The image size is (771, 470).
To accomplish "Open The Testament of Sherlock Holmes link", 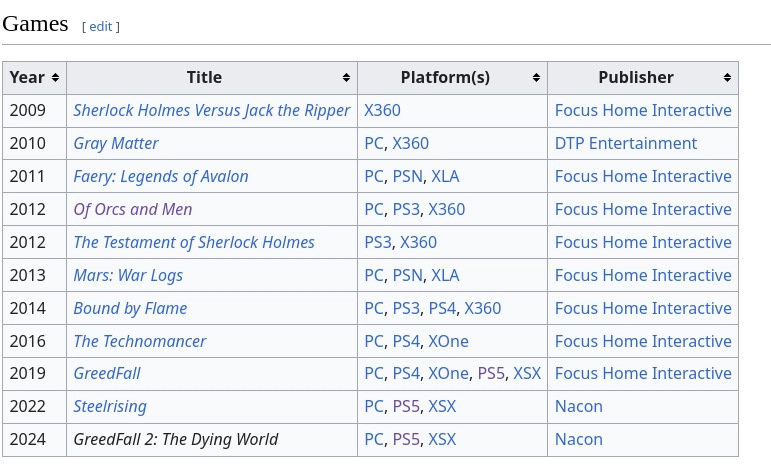I will coord(194,242).
